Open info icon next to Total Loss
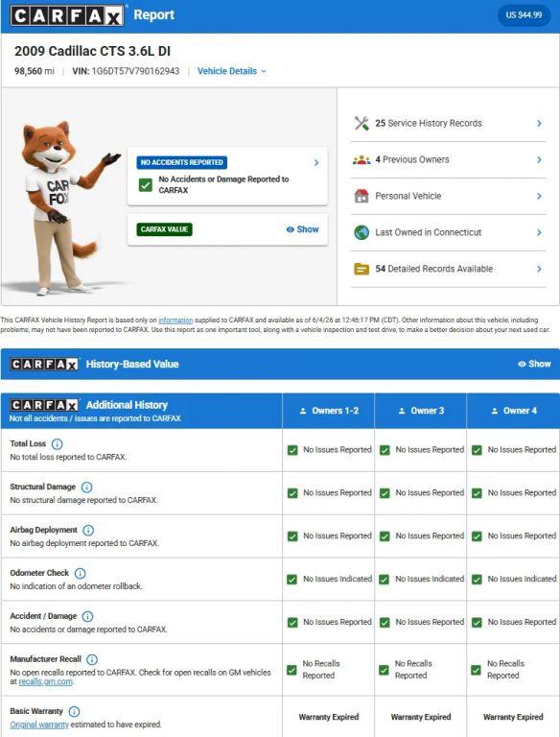This screenshot has height=737, width=560. point(57,443)
